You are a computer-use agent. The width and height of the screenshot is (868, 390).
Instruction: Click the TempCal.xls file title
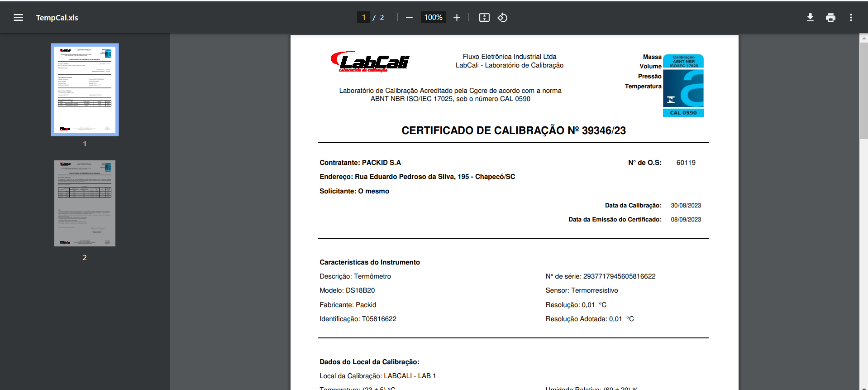click(x=57, y=18)
